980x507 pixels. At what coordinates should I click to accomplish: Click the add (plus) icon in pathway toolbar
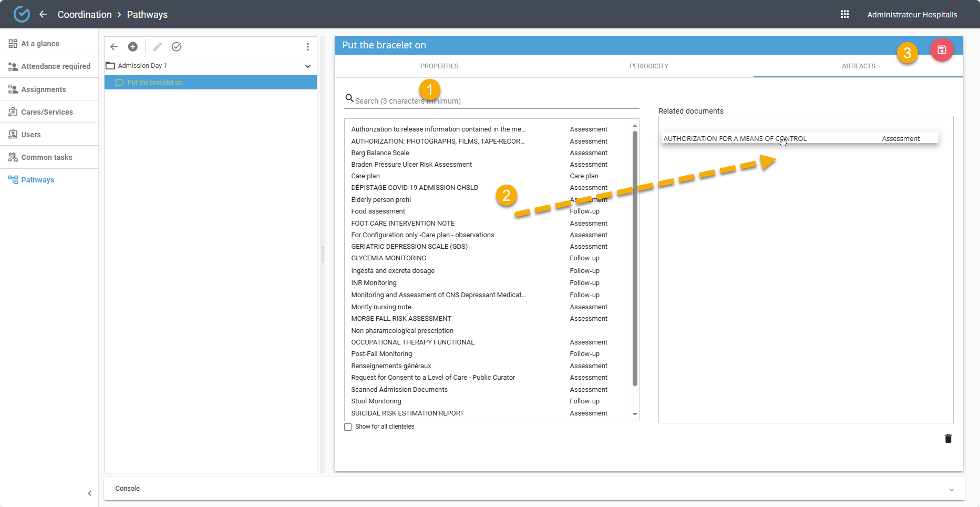(133, 47)
